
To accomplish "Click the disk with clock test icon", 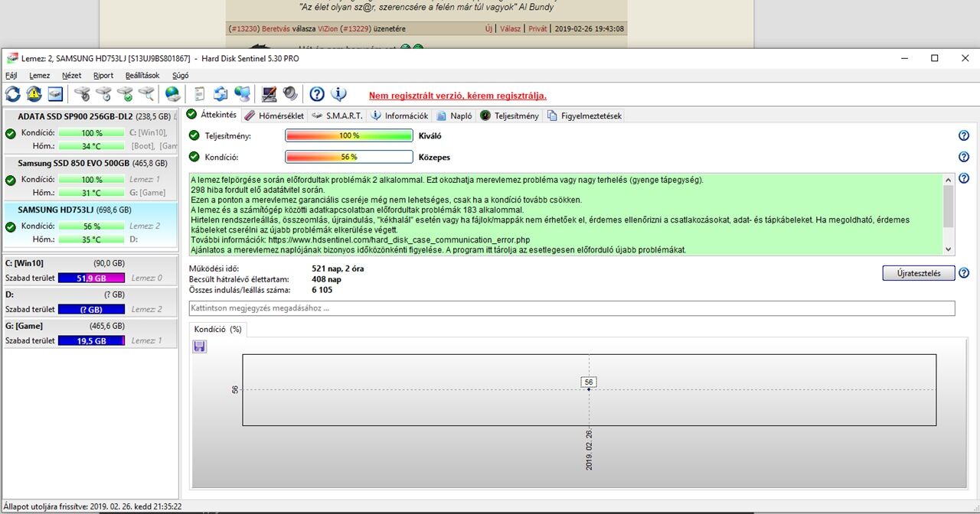I will coord(103,94).
